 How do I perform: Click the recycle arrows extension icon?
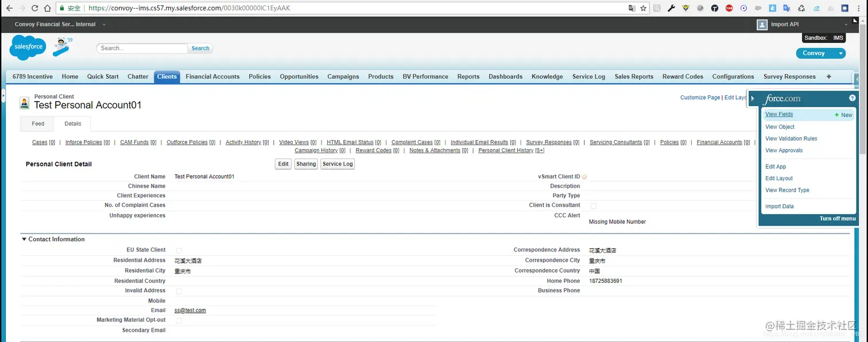(x=801, y=8)
